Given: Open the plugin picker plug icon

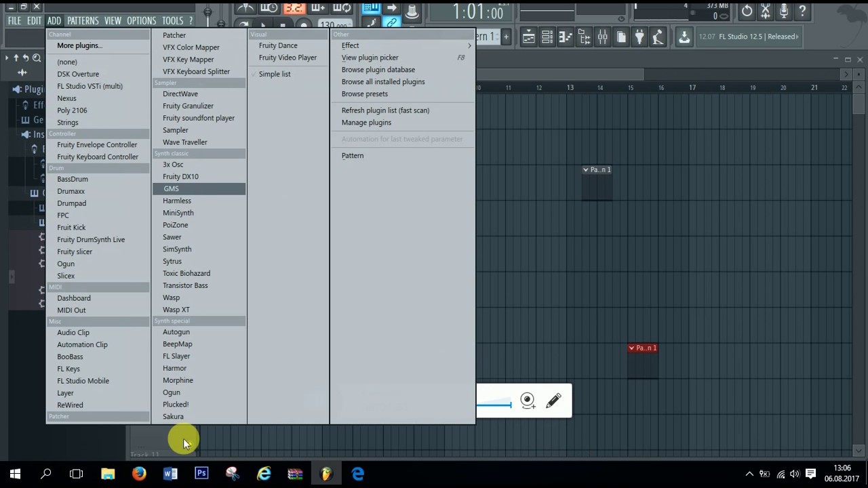Looking at the screenshot, I should pos(639,37).
